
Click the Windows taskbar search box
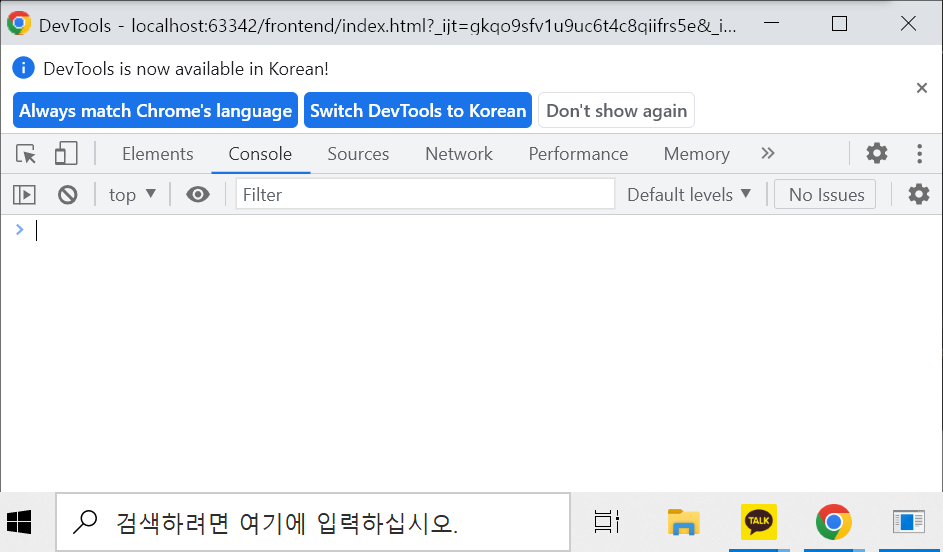pos(313,522)
